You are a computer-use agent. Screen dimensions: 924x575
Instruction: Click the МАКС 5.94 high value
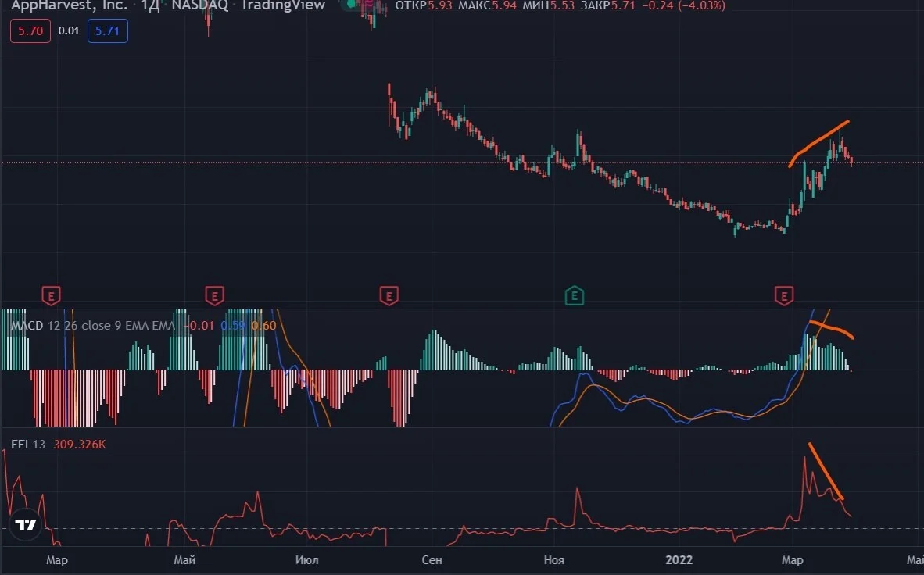pyautogui.click(x=488, y=6)
